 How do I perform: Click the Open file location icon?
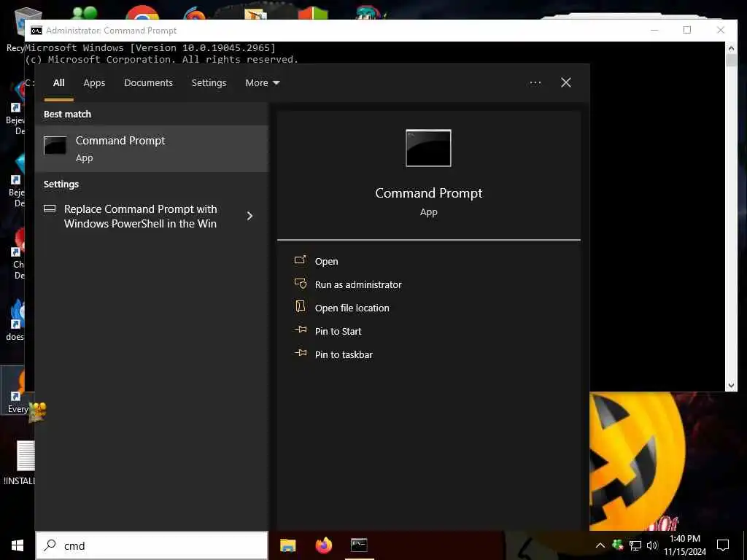(x=300, y=306)
